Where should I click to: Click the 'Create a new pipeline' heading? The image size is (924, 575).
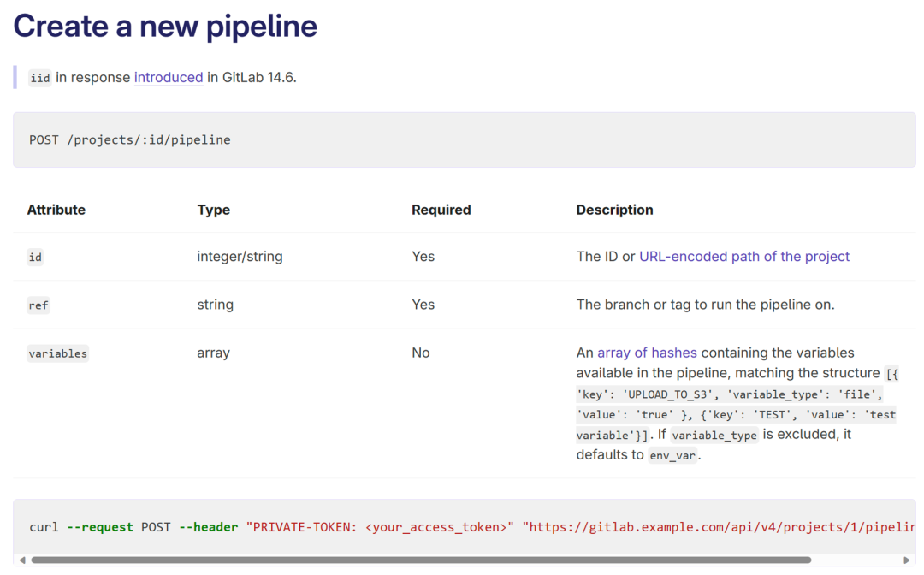point(165,27)
